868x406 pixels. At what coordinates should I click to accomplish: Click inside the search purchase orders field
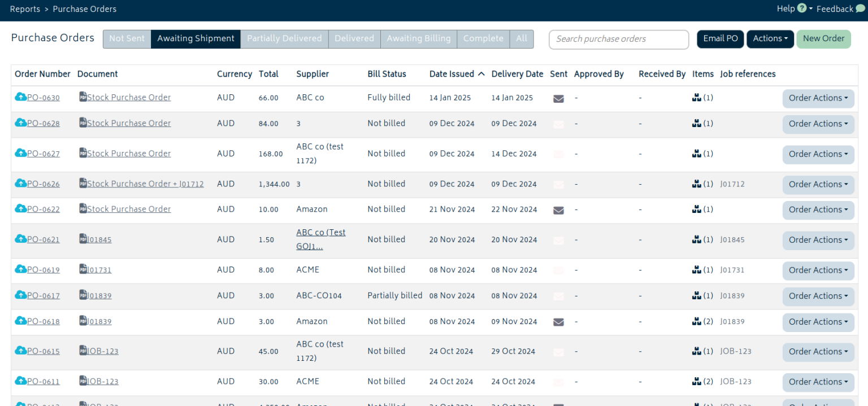pyautogui.click(x=618, y=39)
